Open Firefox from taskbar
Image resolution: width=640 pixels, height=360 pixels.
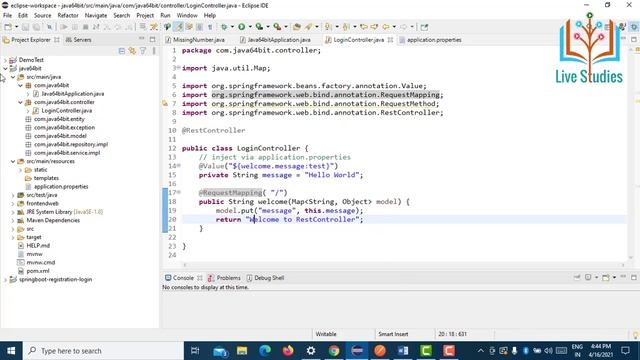coord(288,351)
